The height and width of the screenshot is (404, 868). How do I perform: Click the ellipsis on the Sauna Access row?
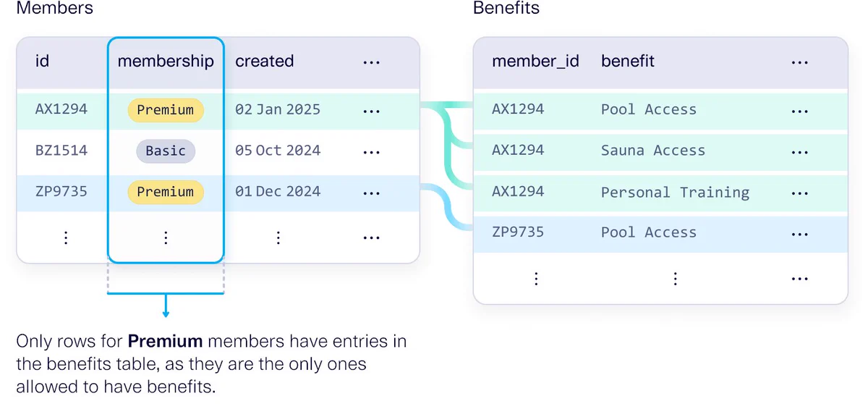pos(799,152)
